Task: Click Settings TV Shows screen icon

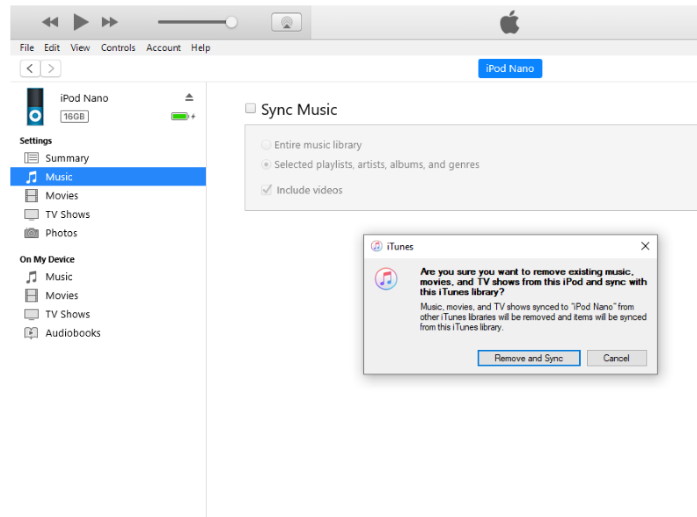Action: (31, 215)
